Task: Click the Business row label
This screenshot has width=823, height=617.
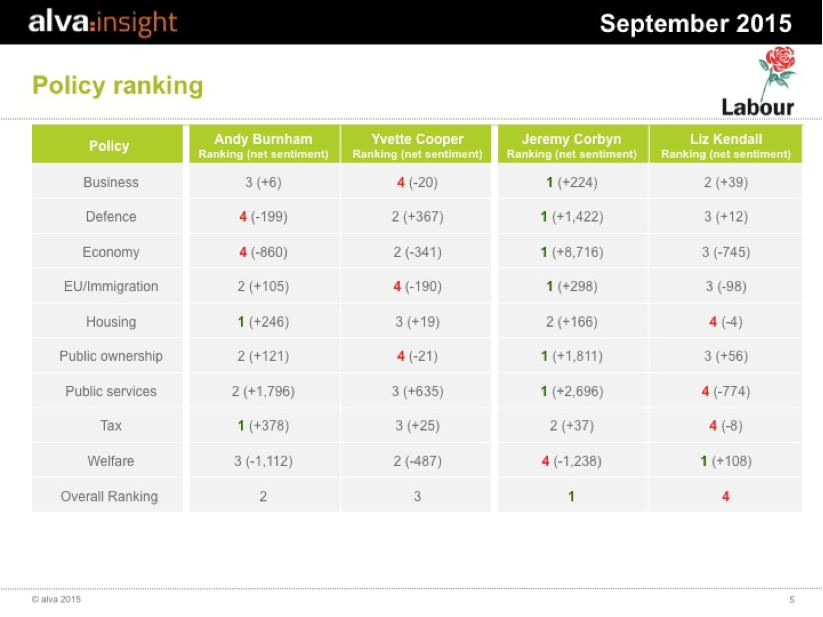Action: (x=111, y=182)
